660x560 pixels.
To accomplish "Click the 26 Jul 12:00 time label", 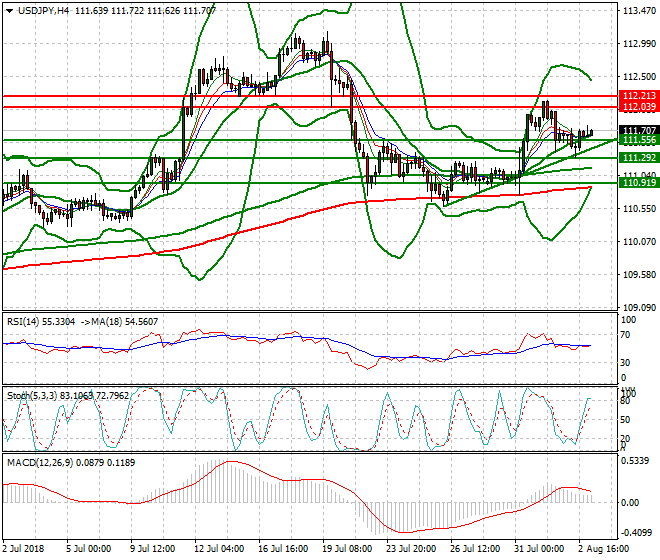I will tap(475, 549).
